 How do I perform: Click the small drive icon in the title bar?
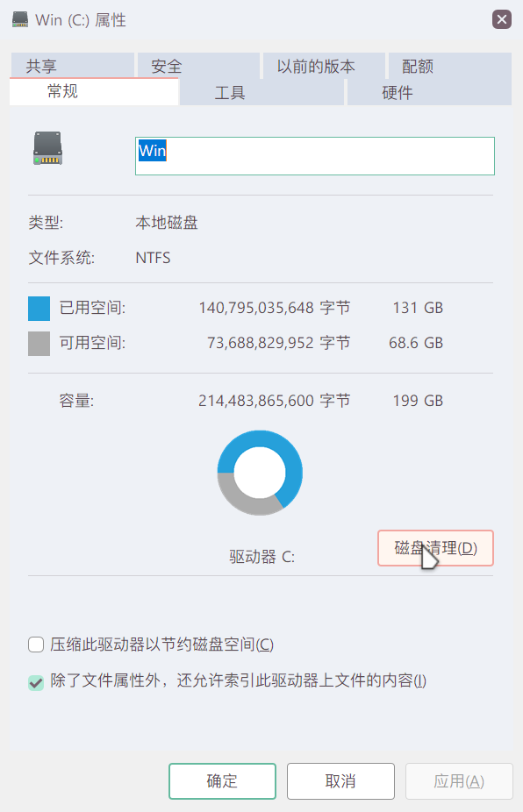point(20,19)
